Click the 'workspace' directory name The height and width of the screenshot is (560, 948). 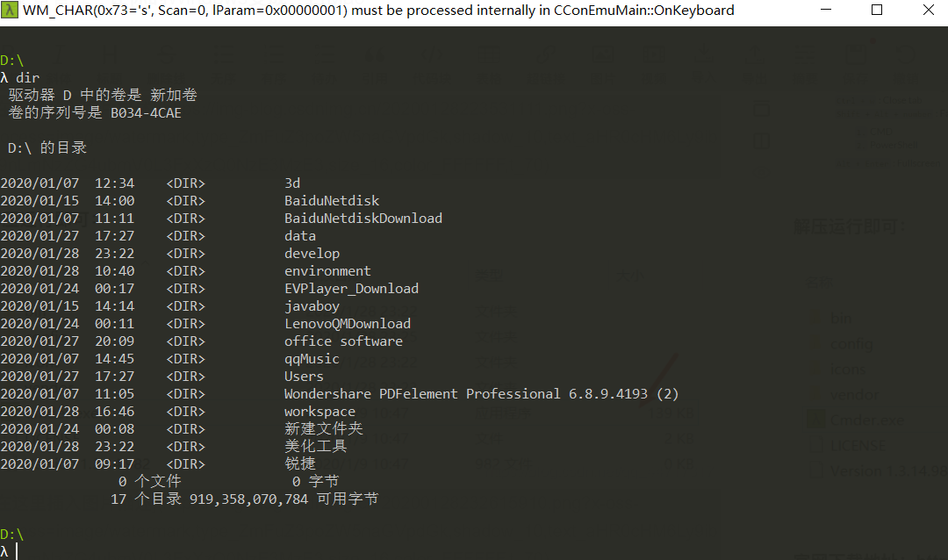tap(320, 412)
